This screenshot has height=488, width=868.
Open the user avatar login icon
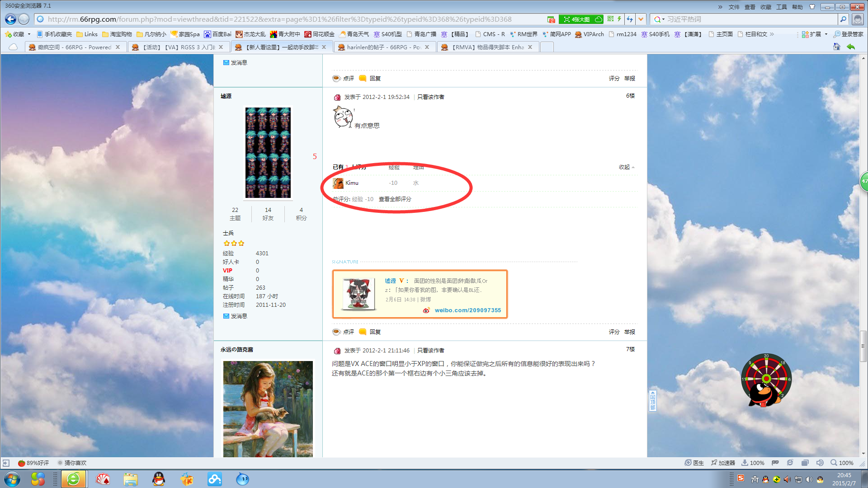[857, 19]
